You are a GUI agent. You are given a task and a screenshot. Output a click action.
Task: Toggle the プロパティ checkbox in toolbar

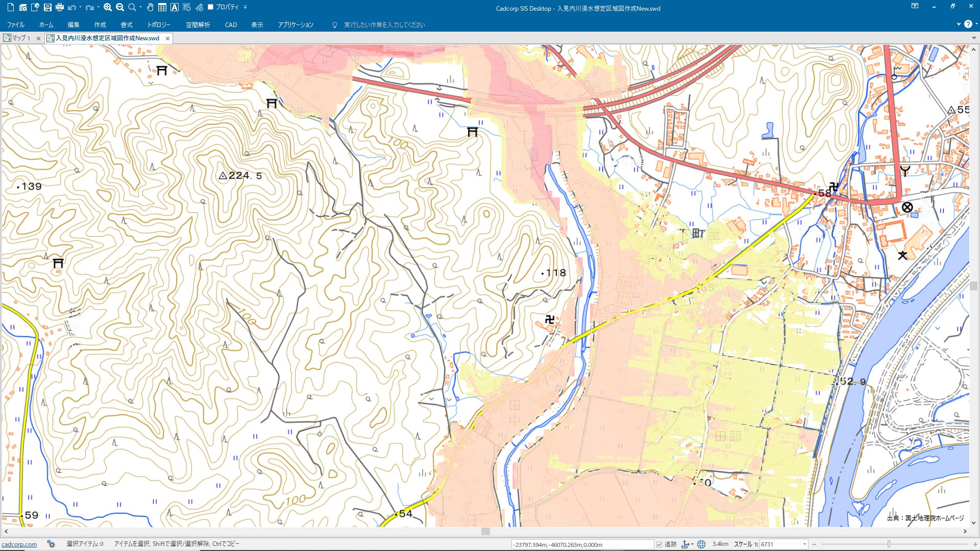[x=210, y=7]
